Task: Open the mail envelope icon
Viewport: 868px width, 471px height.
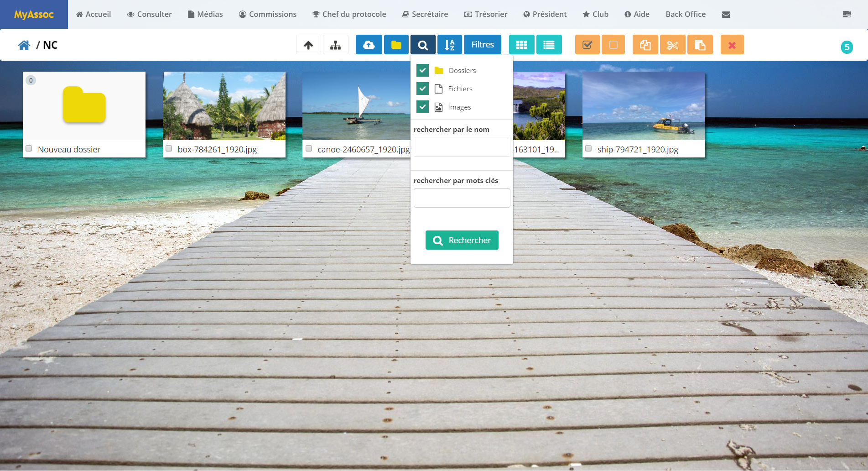Action: click(726, 15)
